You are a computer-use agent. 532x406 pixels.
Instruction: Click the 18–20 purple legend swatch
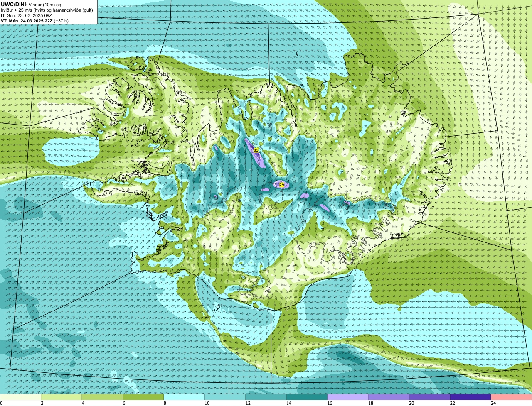389,397
